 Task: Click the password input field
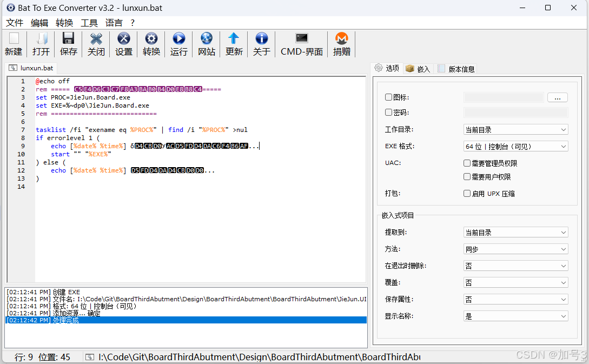click(x=516, y=112)
